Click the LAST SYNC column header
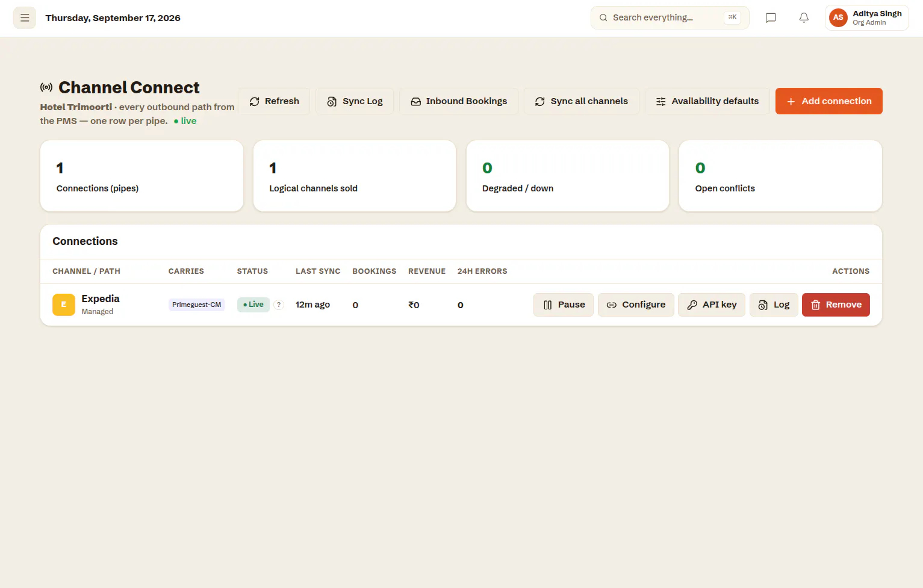 (318, 271)
